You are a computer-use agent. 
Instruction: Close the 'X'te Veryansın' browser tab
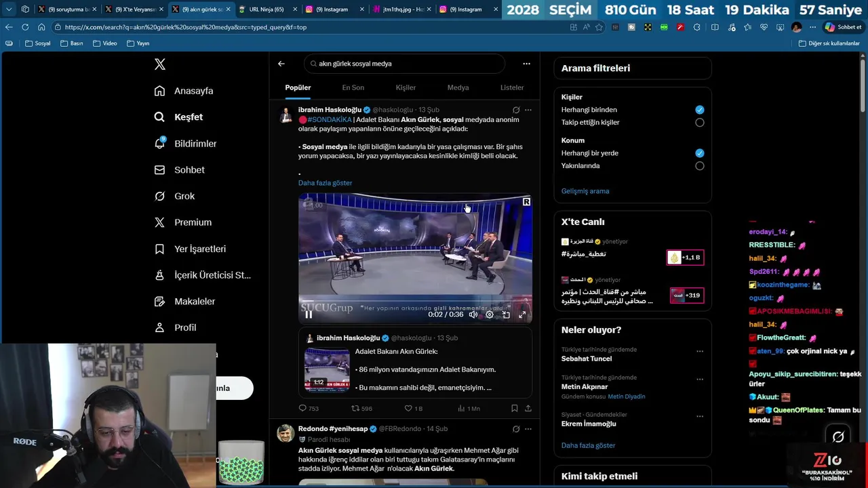161,9
